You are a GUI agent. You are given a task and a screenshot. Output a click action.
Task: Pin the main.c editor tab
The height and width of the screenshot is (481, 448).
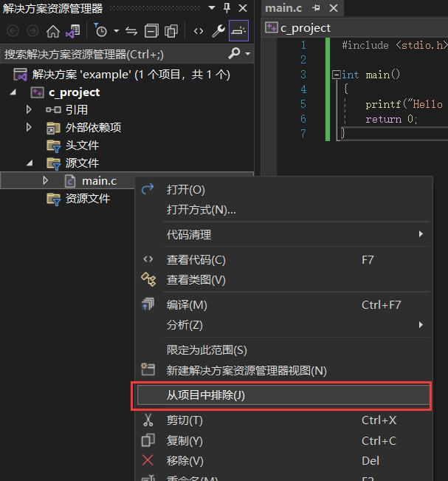(x=317, y=8)
